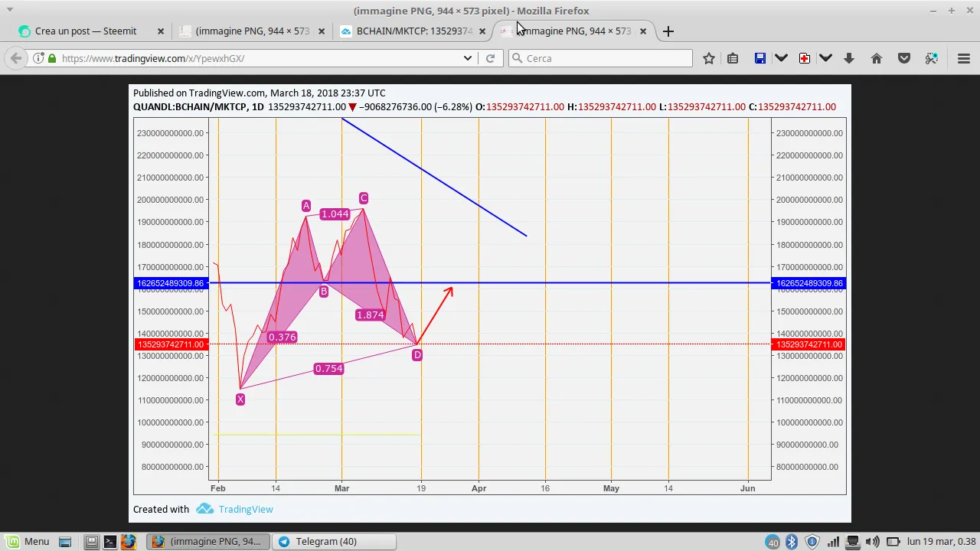Click the pattern point label A

[306, 206]
